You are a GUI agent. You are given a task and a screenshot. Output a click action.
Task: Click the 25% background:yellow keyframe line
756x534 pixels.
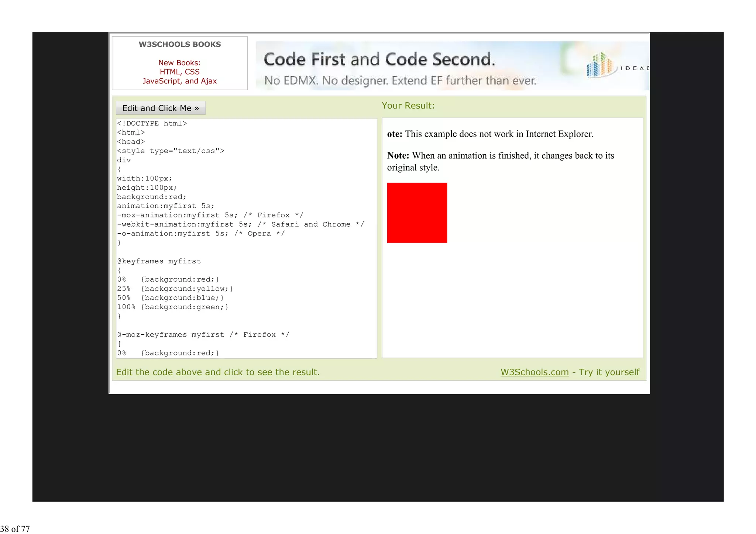(x=175, y=289)
